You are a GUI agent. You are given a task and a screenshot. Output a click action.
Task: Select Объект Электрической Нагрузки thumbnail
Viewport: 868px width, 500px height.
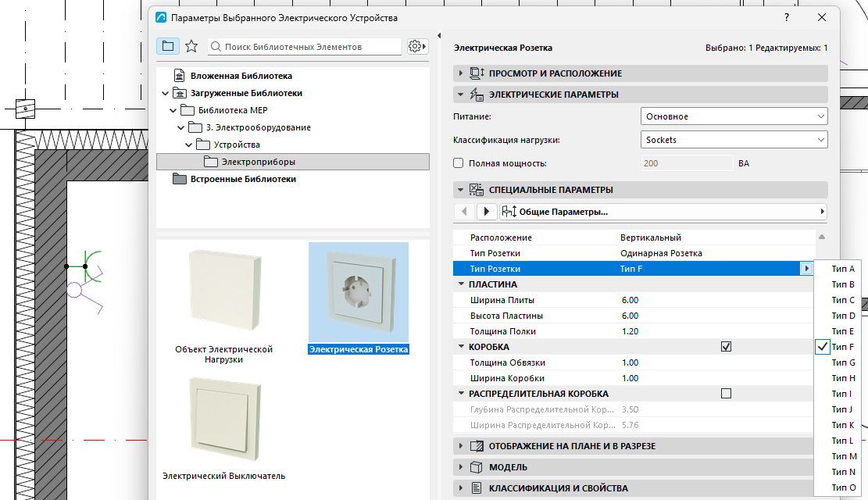pyautogui.click(x=224, y=290)
